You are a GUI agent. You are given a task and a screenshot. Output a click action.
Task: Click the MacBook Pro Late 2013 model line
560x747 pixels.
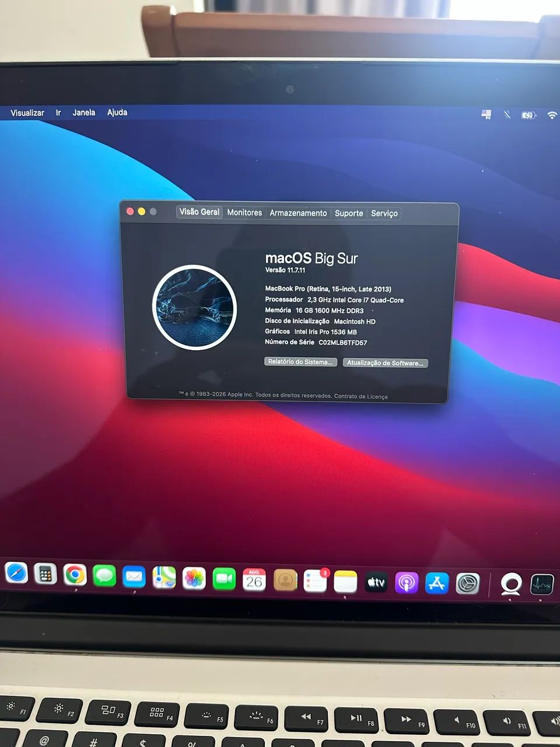tap(328, 289)
